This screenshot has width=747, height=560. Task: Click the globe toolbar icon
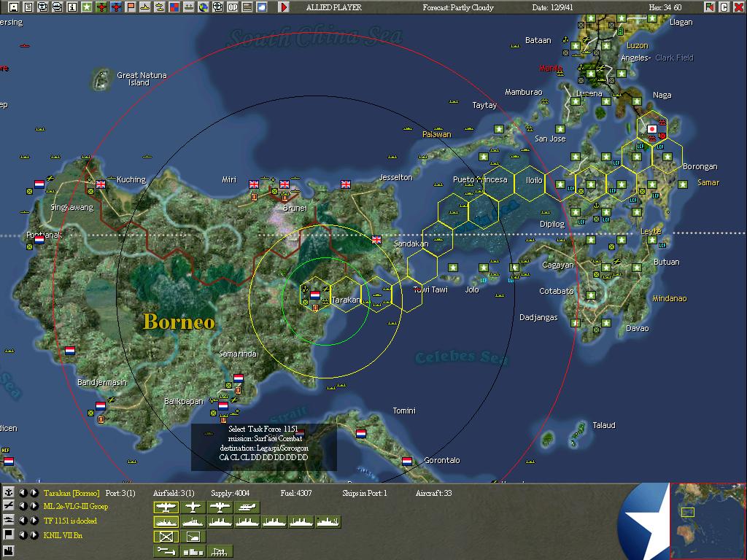pos(204,7)
